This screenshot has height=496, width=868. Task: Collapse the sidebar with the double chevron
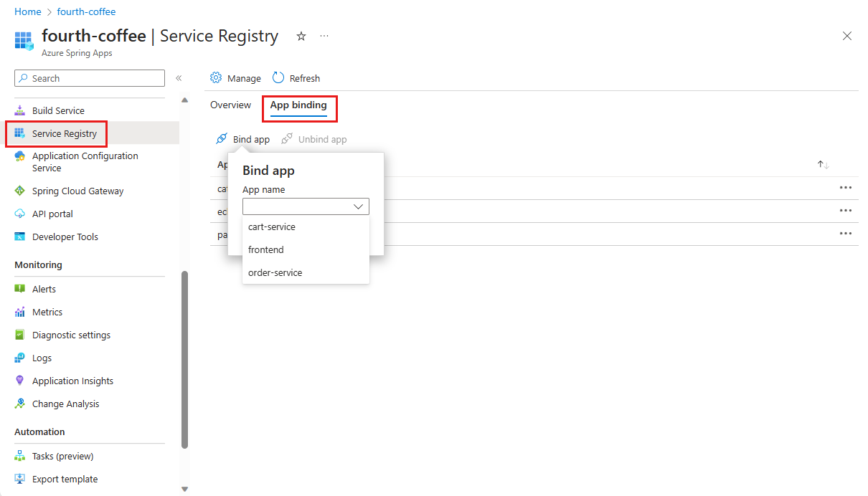point(179,78)
